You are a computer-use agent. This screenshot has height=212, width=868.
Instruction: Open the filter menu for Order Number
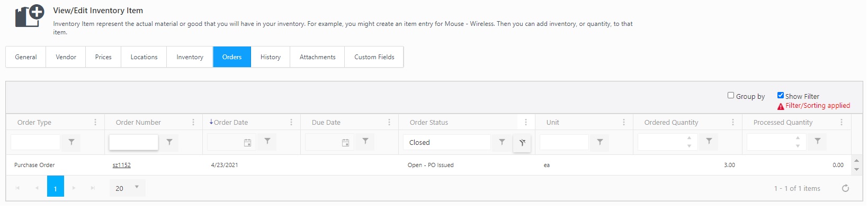pyautogui.click(x=169, y=142)
